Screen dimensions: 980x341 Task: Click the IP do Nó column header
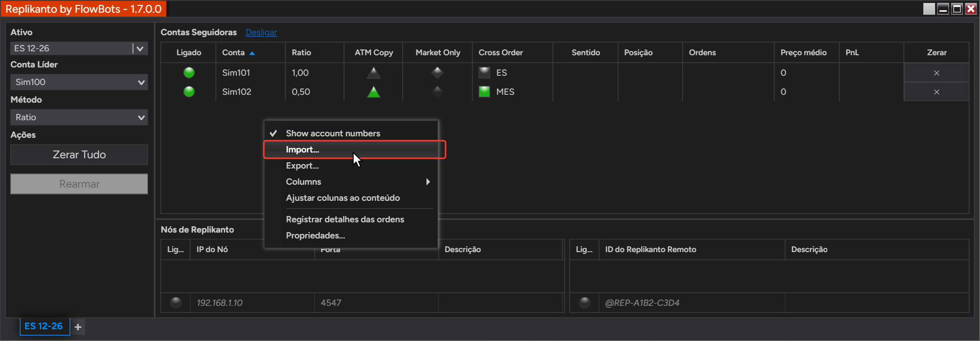[252, 249]
